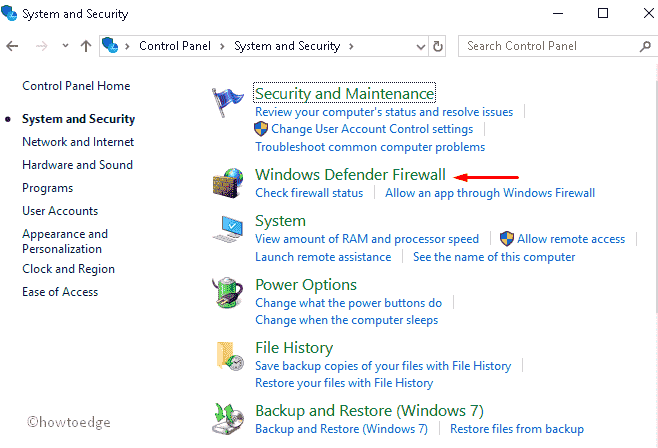The height and width of the screenshot is (448, 658).
Task: Click the File History folder icon
Action: pyautogui.click(x=228, y=357)
